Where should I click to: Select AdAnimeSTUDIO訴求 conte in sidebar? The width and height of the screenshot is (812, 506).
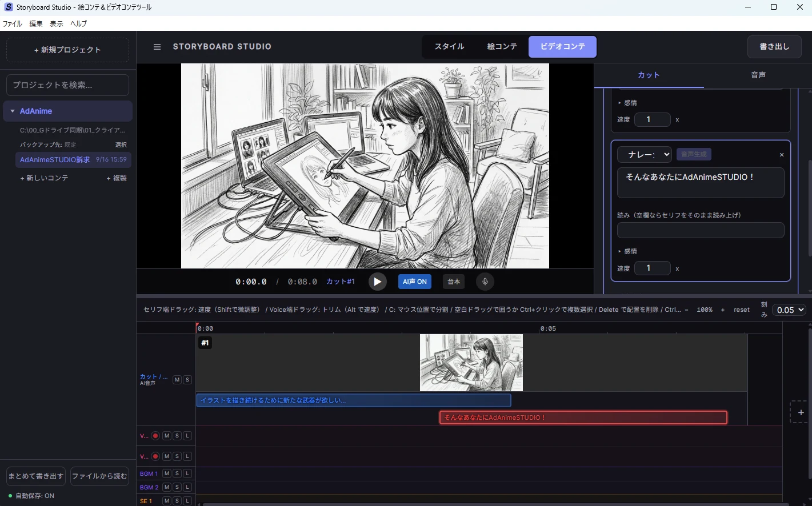pos(73,160)
